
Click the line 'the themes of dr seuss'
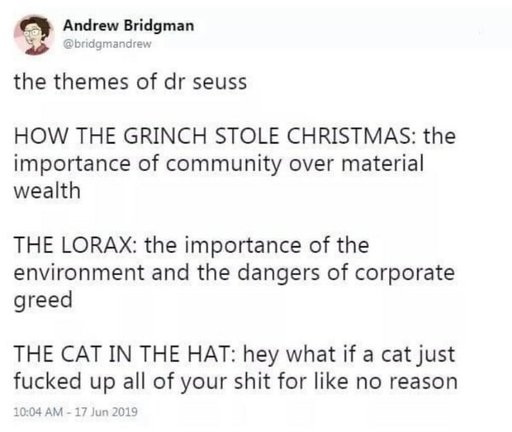130,82
